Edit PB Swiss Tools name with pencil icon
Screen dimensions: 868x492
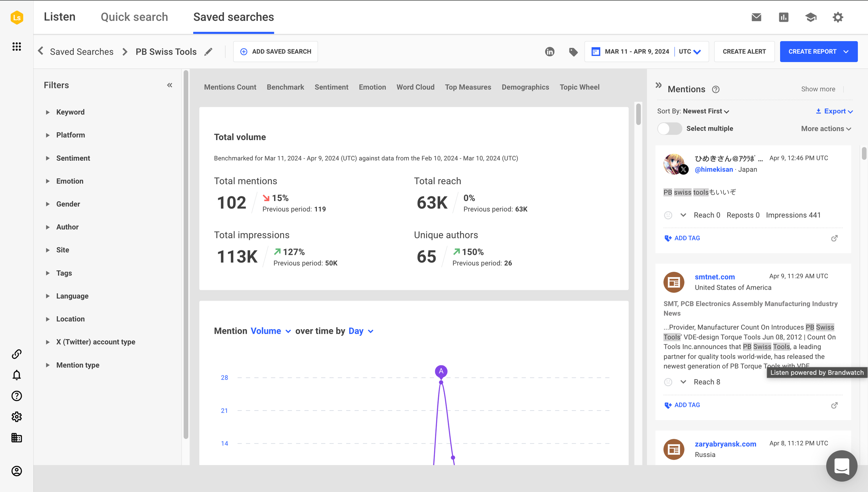coord(208,52)
